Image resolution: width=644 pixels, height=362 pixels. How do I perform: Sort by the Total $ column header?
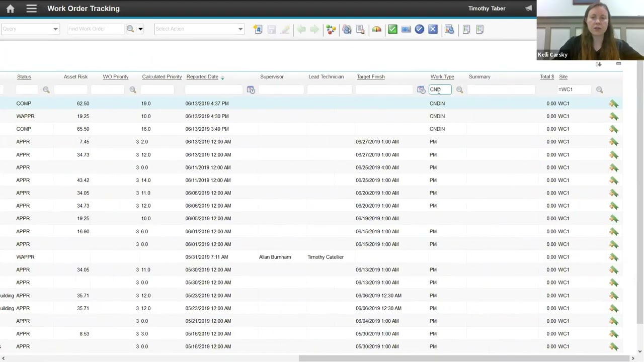[x=547, y=77]
